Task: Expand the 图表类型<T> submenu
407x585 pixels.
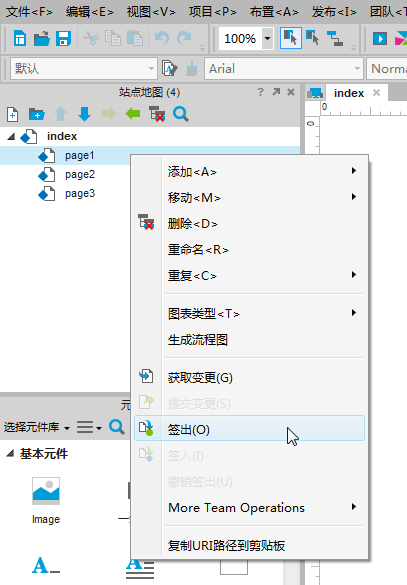Action: (x=249, y=313)
